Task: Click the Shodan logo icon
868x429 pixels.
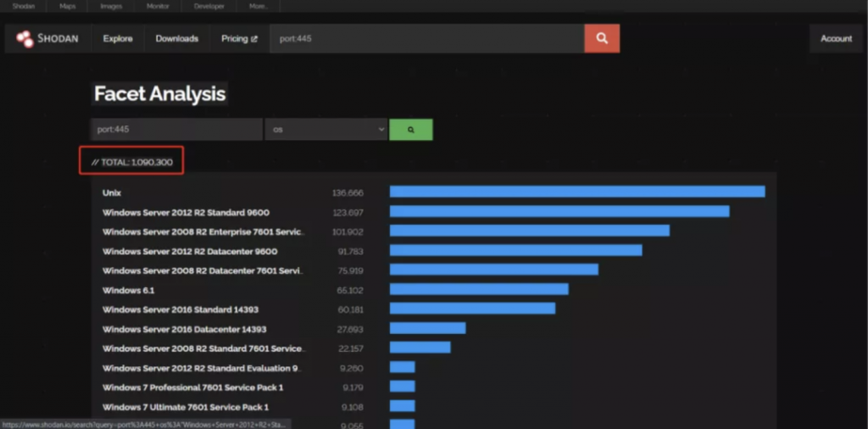Action: [25, 39]
